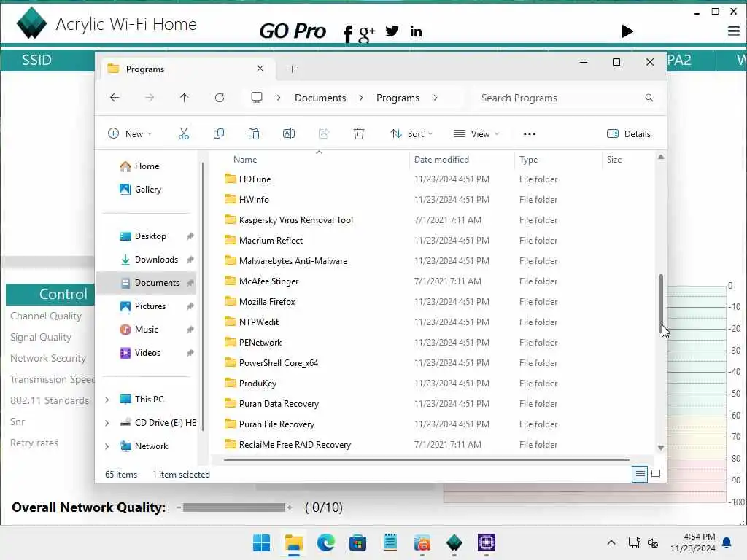Click Channel Quality in Acrylic Control panel
The image size is (747, 560).
[46, 316]
